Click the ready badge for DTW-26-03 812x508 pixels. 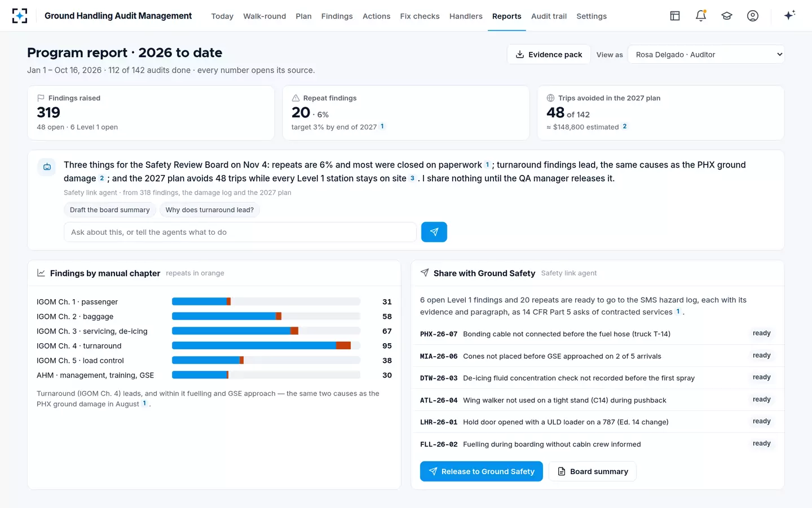(x=761, y=377)
